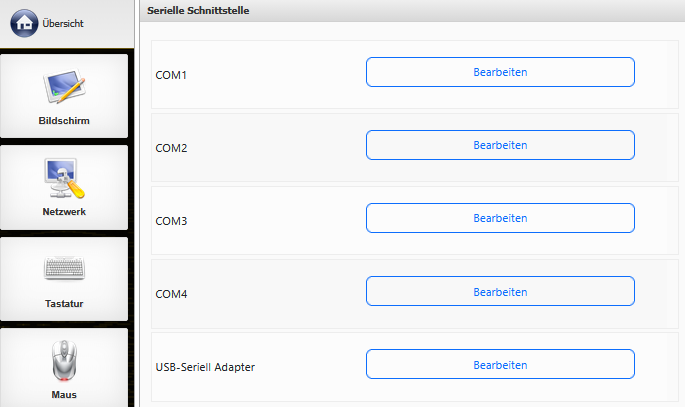Screen dimensions: 685x407
Task: Select the Netzwerk text label
Action: coord(64,212)
